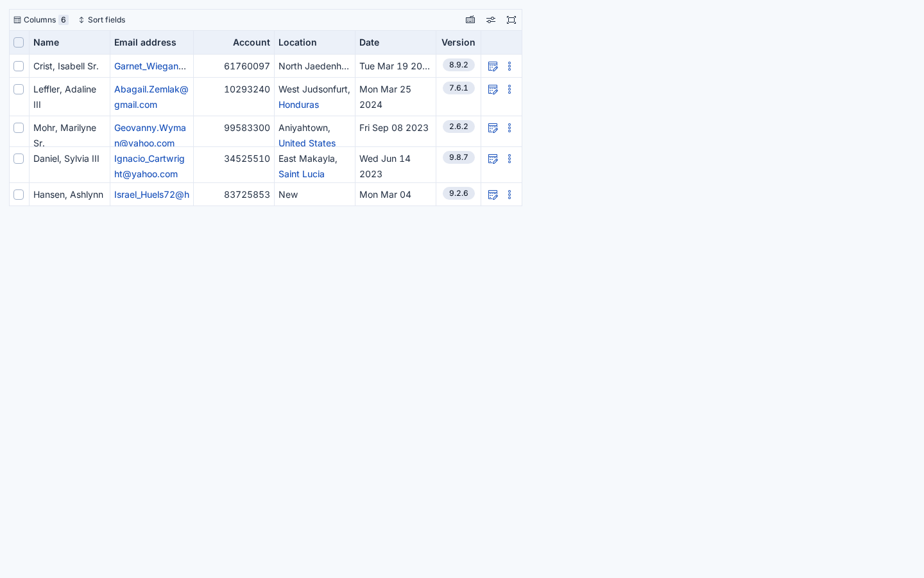Click the 8.9.2 version badge

459,65
